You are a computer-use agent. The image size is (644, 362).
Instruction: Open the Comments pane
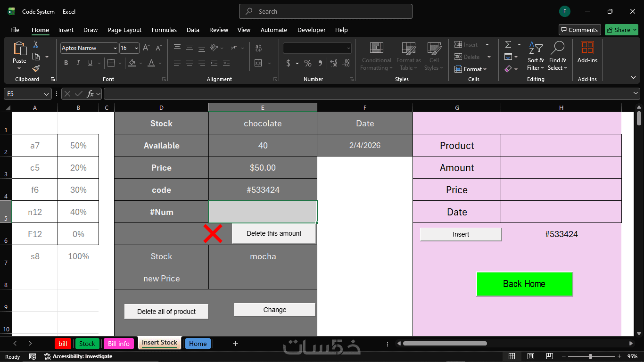click(x=580, y=30)
